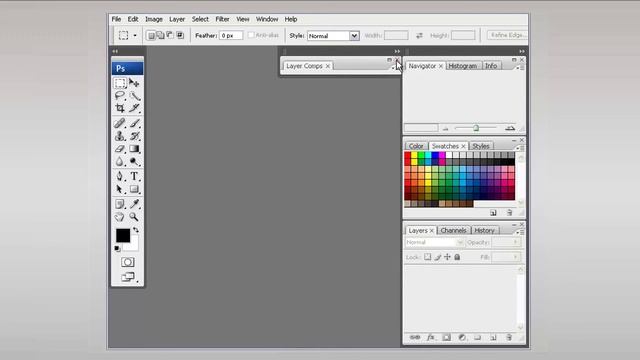Select the Hand tool
The image size is (640, 360).
point(120,217)
